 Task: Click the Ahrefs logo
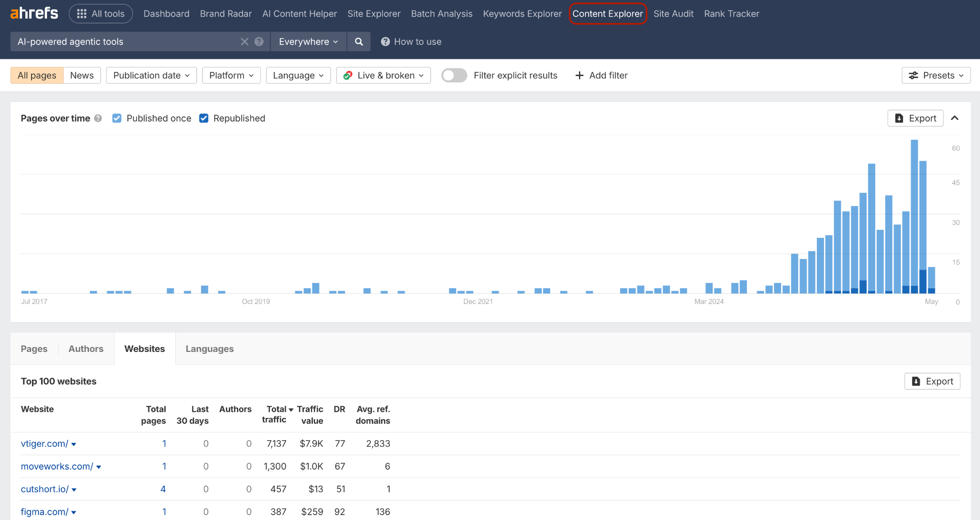[x=34, y=13]
